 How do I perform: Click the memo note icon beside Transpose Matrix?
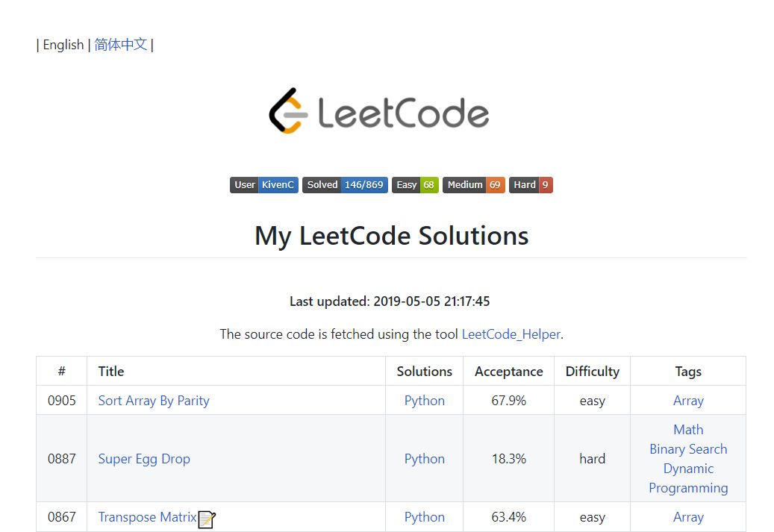[207, 519]
